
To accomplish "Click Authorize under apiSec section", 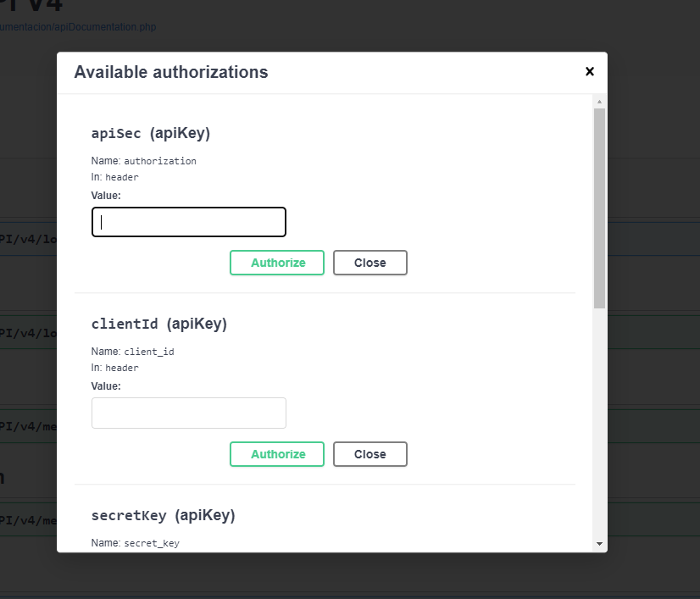I will (277, 263).
